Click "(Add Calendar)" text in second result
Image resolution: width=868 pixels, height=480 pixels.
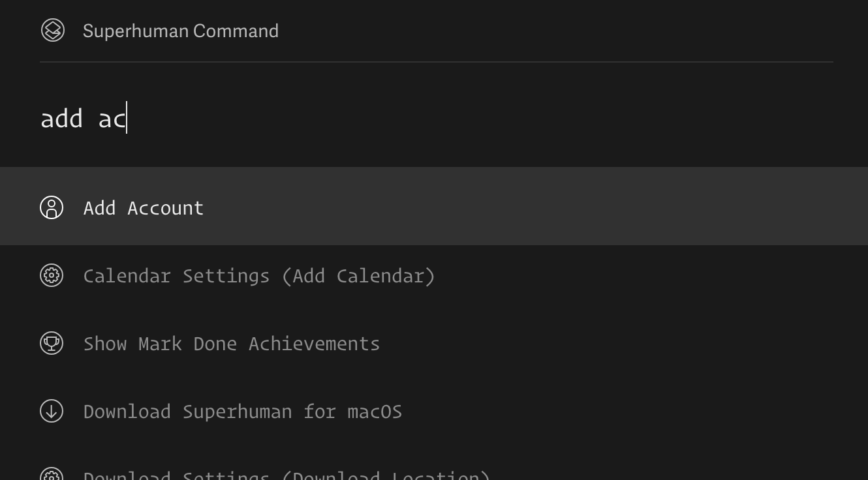[x=358, y=276]
